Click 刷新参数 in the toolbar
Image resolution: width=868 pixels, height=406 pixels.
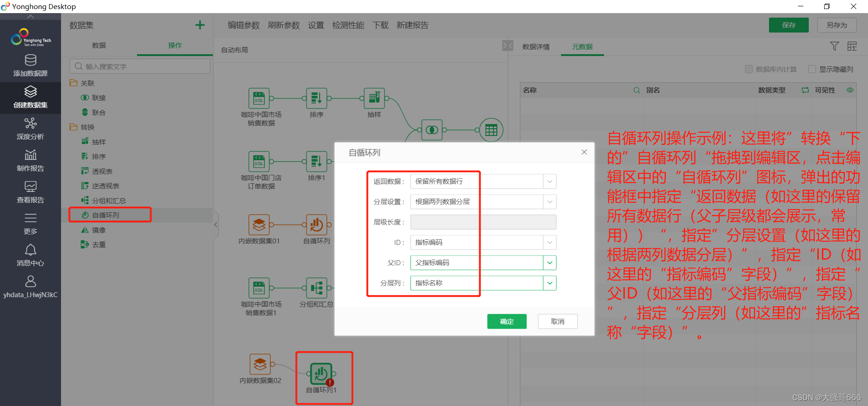[284, 25]
